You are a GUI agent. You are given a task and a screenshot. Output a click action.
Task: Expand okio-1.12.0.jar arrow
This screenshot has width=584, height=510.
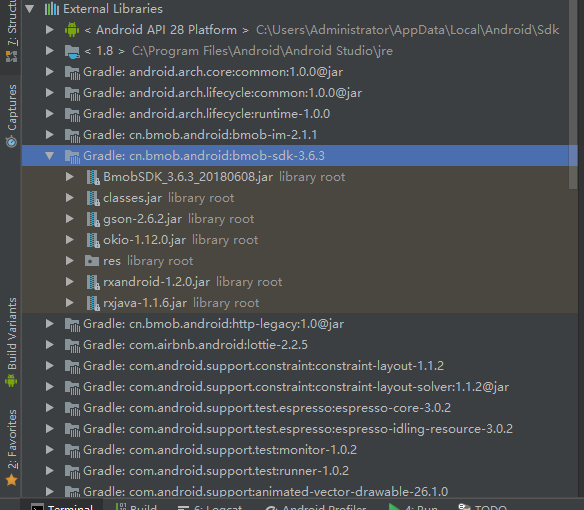[x=70, y=240]
